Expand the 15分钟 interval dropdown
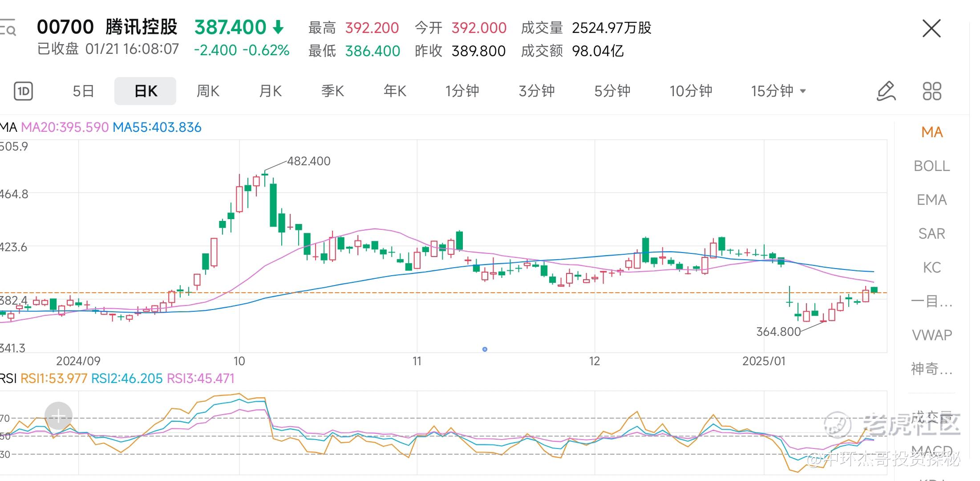The image size is (980, 481). point(778,91)
